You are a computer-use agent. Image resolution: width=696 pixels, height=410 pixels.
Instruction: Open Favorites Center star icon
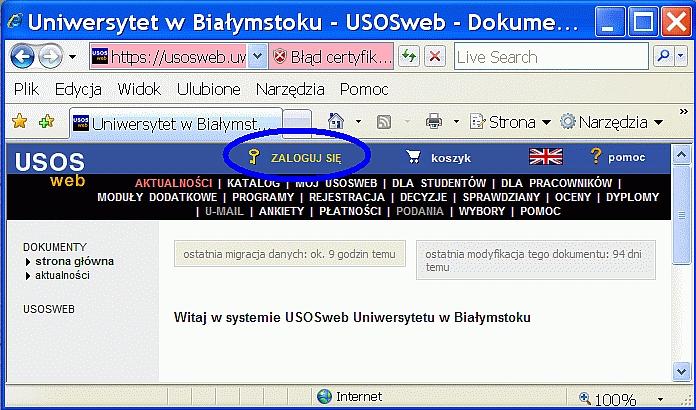pos(19,121)
